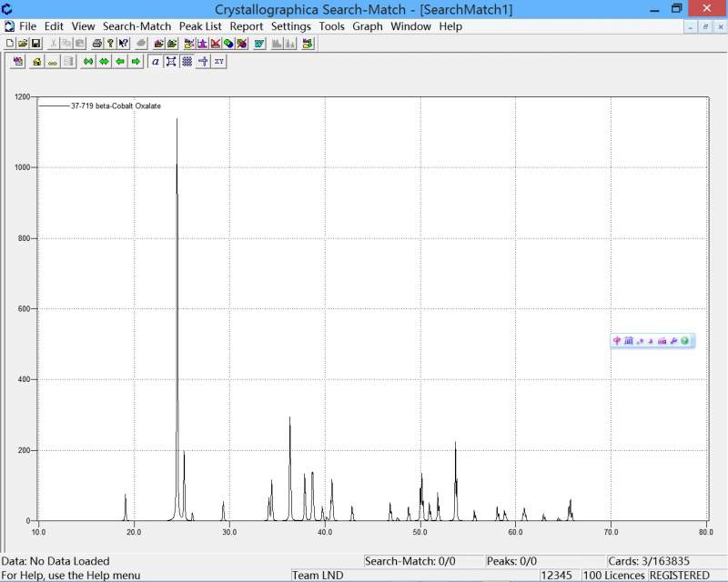
Task: Open a file with the folder icon
Action: [22, 44]
